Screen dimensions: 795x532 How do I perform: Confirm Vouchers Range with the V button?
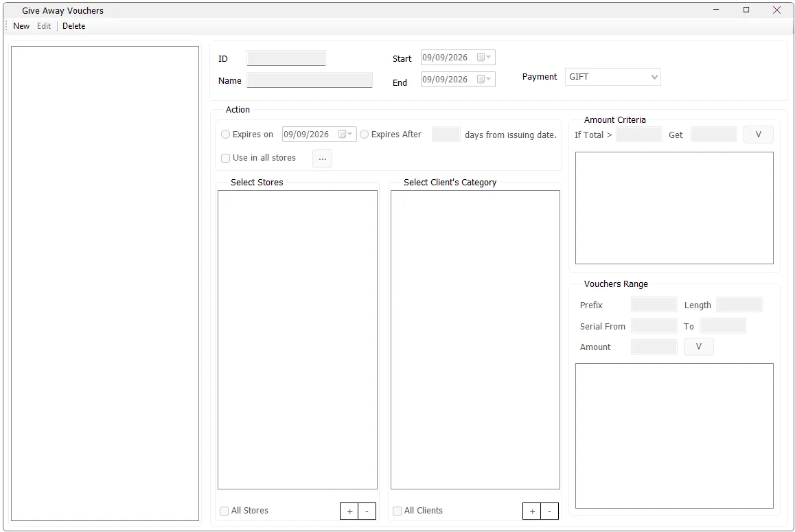point(699,347)
